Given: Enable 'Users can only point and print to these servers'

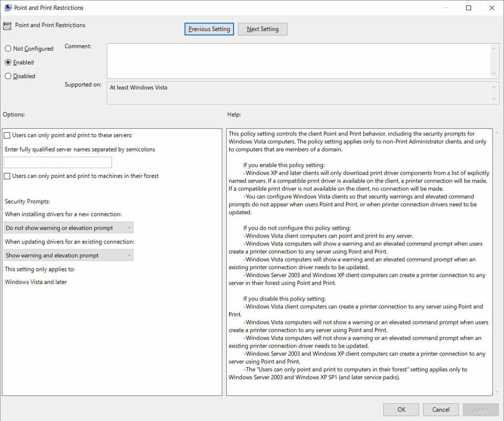Looking at the screenshot, I should click(6, 135).
